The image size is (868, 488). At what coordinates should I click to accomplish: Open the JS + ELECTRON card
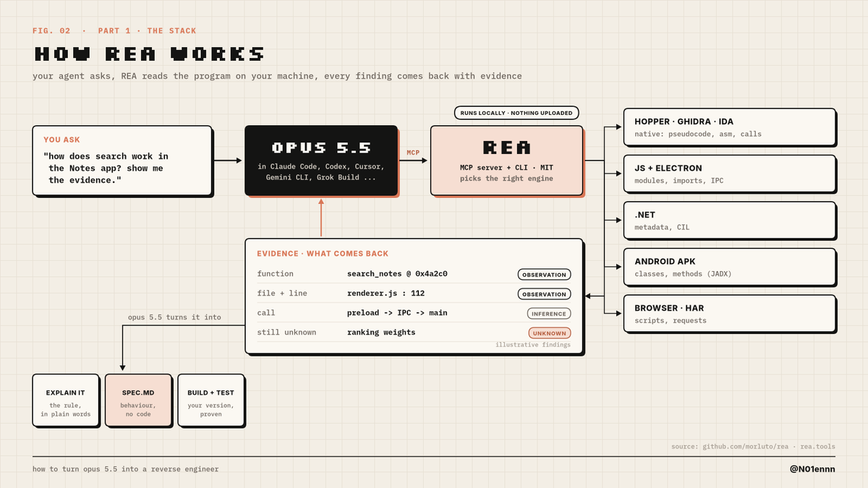point(730,174)
